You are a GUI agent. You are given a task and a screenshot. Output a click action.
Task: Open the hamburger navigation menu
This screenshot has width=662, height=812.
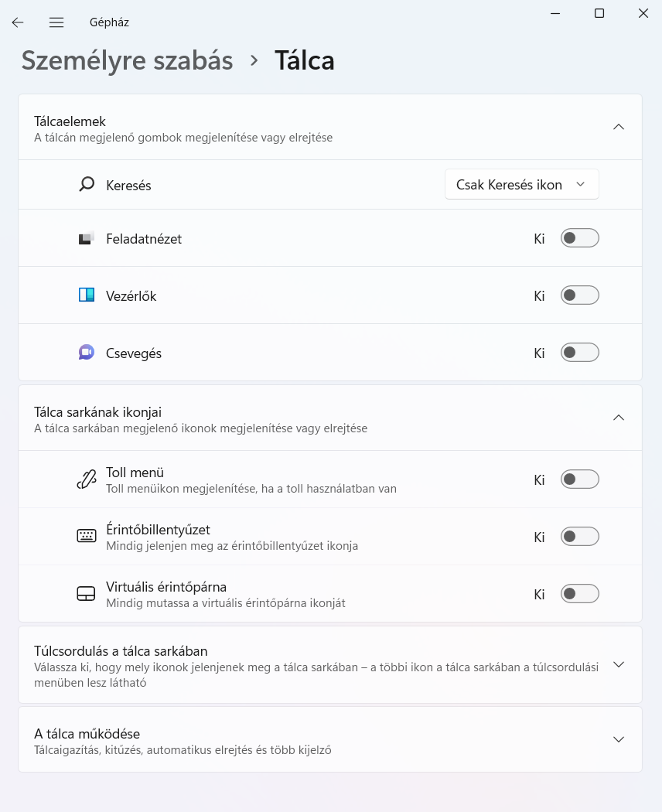(x=56, y=22)
